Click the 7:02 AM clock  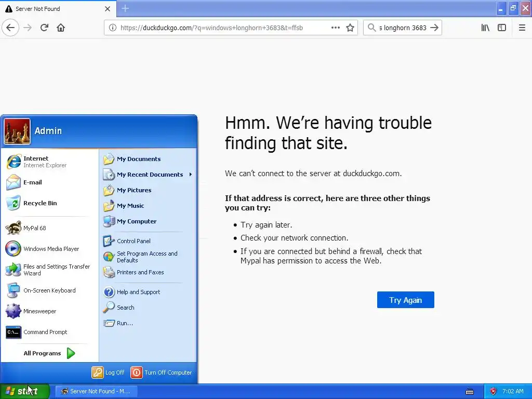click(x=513, y=391)
